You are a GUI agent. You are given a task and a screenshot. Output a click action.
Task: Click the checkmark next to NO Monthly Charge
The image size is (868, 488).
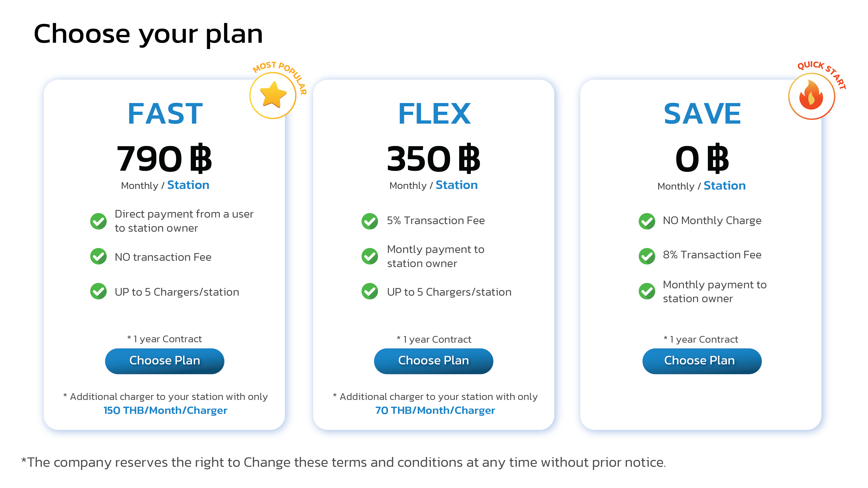[x=647, y=221]
